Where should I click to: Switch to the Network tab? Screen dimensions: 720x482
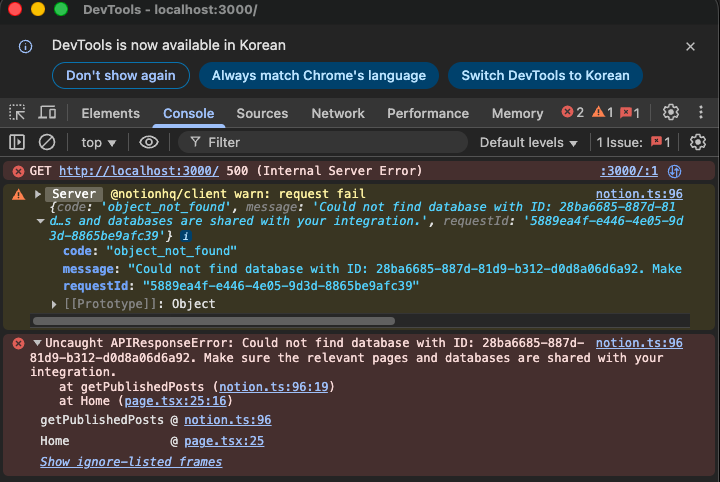(338, 113)
